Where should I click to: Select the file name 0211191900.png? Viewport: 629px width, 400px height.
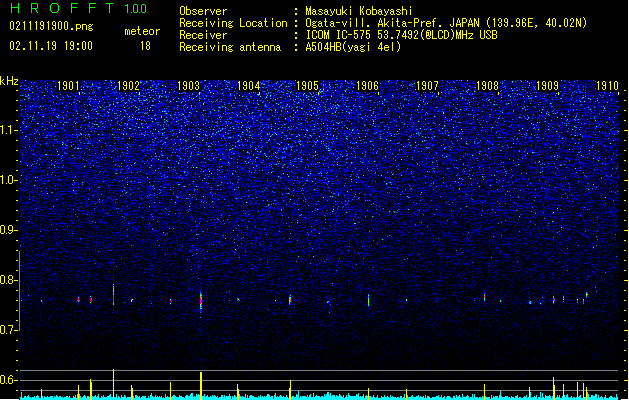pos(51,26)
